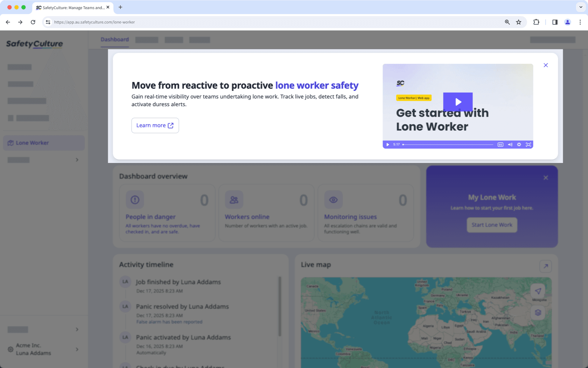Click the address bar URL
588x368 pixels.
point(94,22)
